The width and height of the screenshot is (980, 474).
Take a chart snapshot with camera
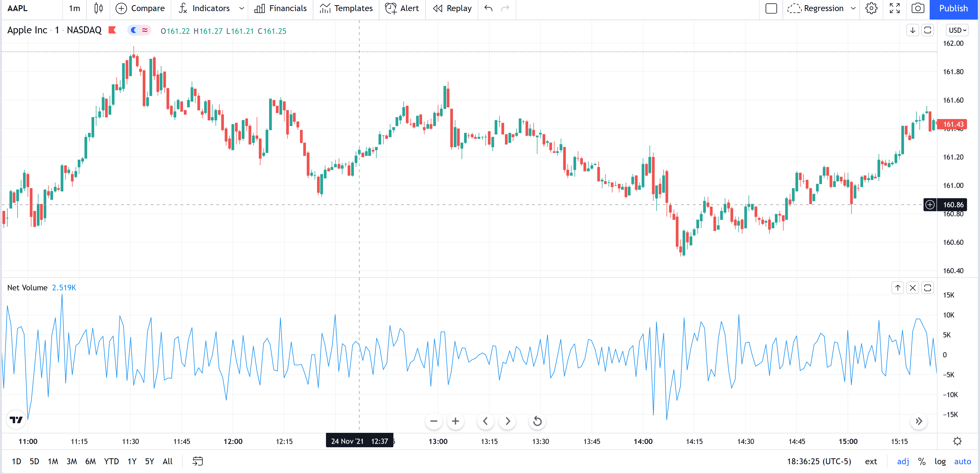pyautogui.click(x=918, y=8)
